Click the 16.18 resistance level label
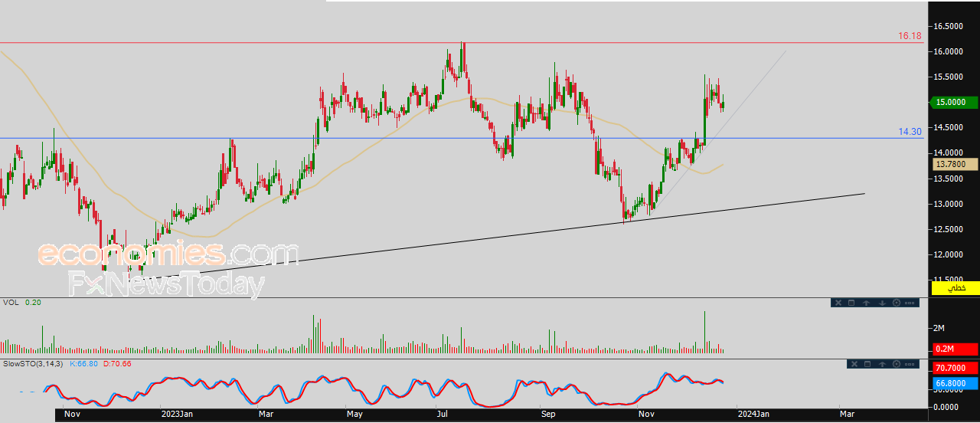980x423 pixels. pos(910,36)
